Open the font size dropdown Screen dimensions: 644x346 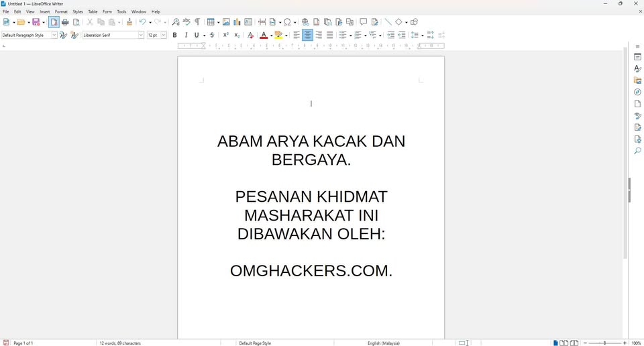164,35
